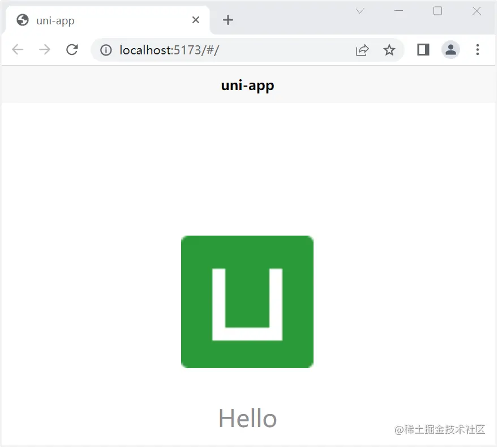Open the browser side panel
The image size is (498, 448).
point(423,50)
